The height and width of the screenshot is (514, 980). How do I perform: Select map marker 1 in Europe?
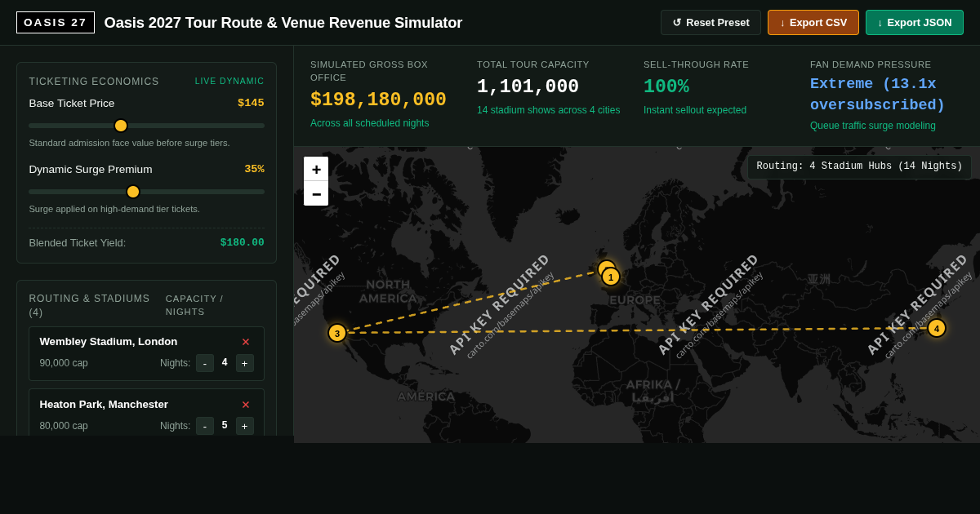pos(611,277)
